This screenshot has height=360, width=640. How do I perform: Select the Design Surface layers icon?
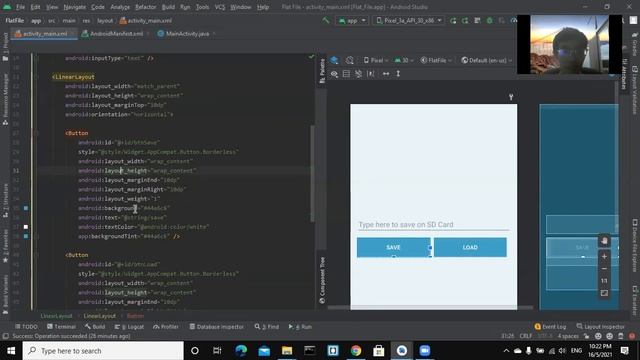334,60
